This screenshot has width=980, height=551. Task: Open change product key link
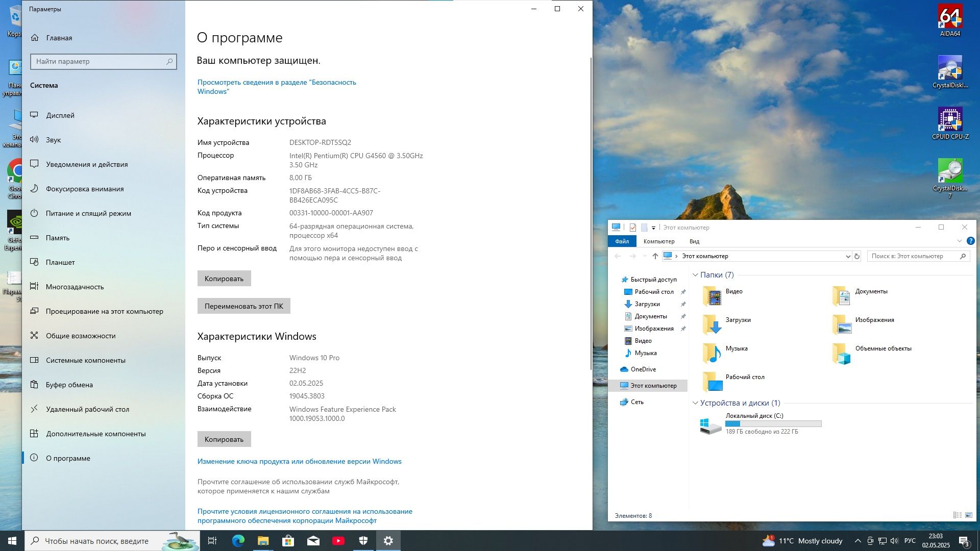299,461
